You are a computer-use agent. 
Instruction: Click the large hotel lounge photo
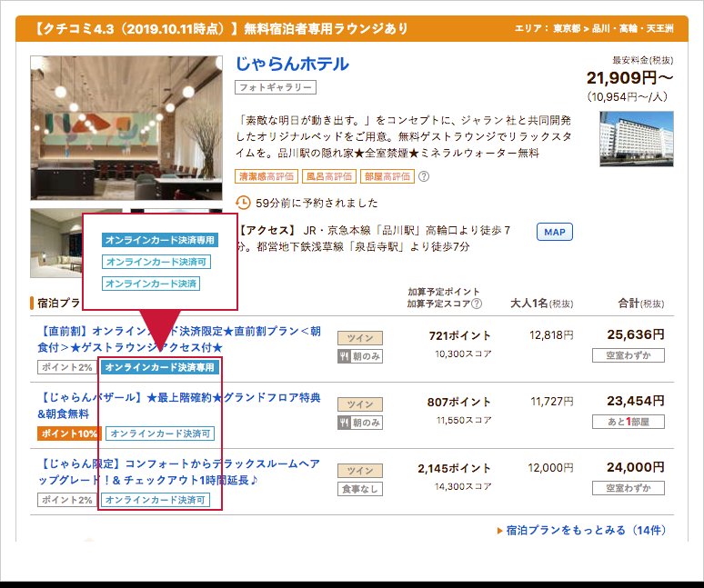click(x=126, y=128)
